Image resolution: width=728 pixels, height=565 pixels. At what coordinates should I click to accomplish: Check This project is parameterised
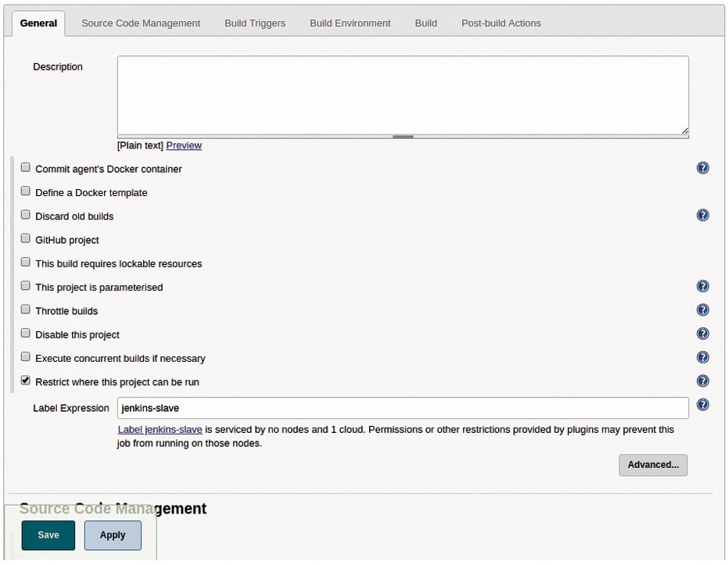[26, 286]
